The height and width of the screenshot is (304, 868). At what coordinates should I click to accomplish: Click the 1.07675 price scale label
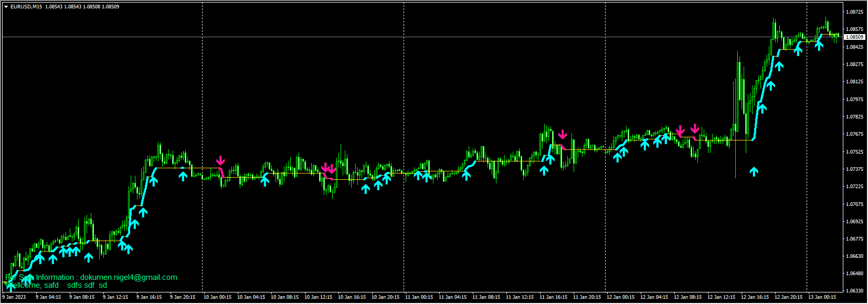[x=854, y=134]
